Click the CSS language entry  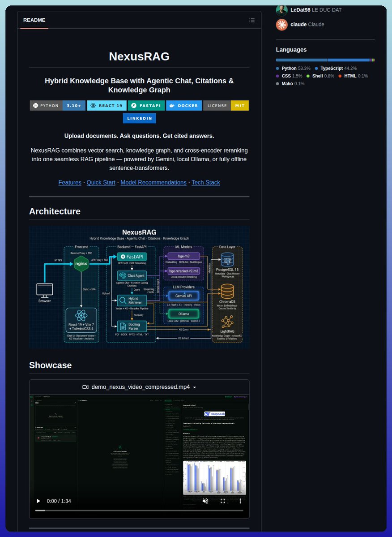pos(289,76)
